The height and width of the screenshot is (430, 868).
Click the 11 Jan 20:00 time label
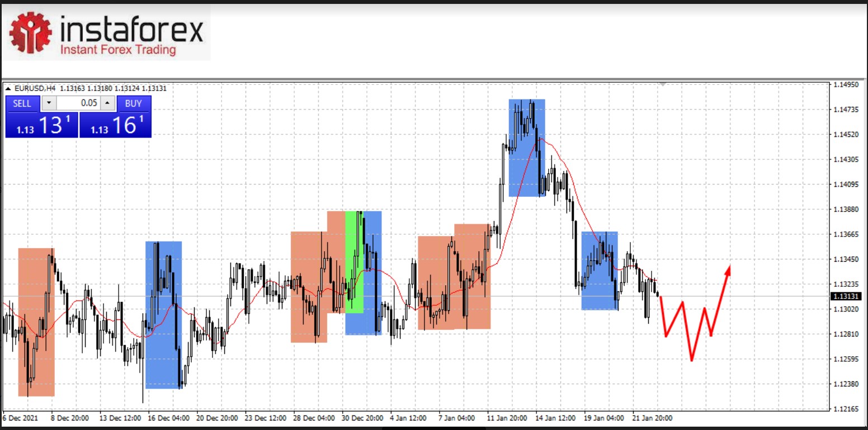pyautogui.click(x=507, y=418)
